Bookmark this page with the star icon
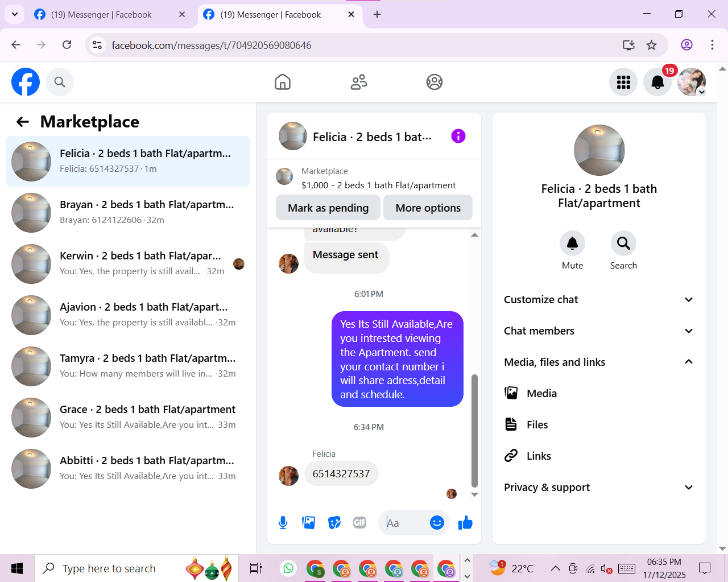This screenshot has height=582, width=728. (652, 45)
